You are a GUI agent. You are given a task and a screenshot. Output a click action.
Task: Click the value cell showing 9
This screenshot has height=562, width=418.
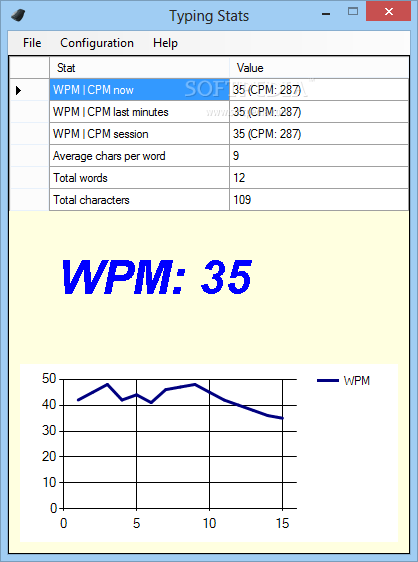(319, 156)
